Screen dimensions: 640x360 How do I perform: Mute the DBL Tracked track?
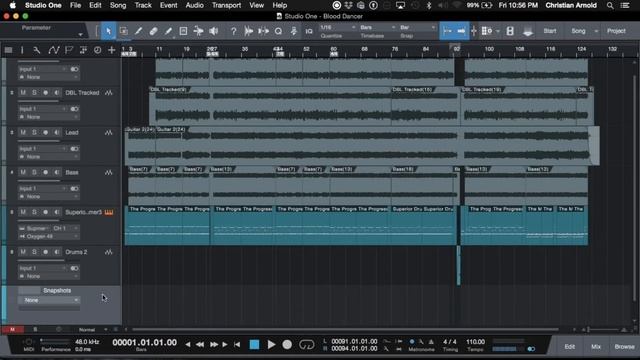[x=23, y=93]
